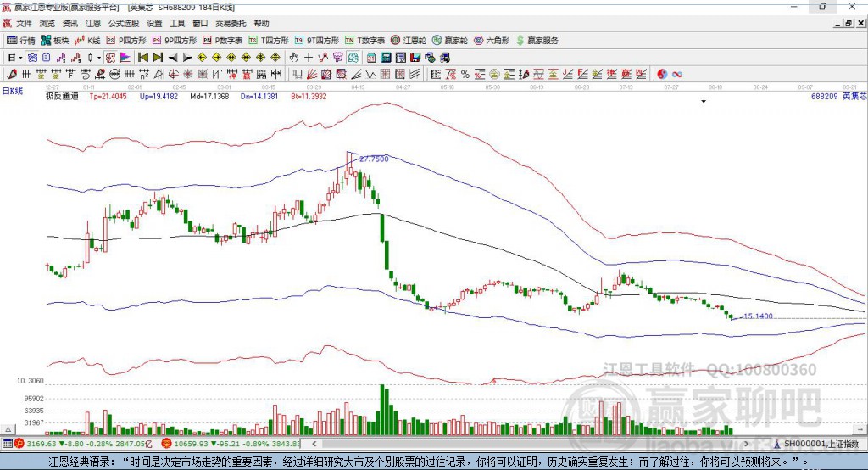Select the percent % retracement tool
This screenshot has height=470, width=868.
click(x=465, y=75)
